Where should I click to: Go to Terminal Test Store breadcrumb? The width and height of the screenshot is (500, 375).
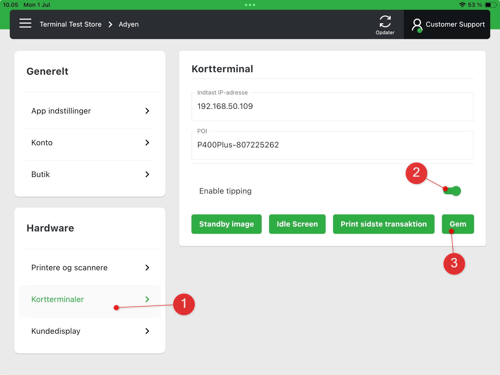pyautogui.click(x=71, y=24)
